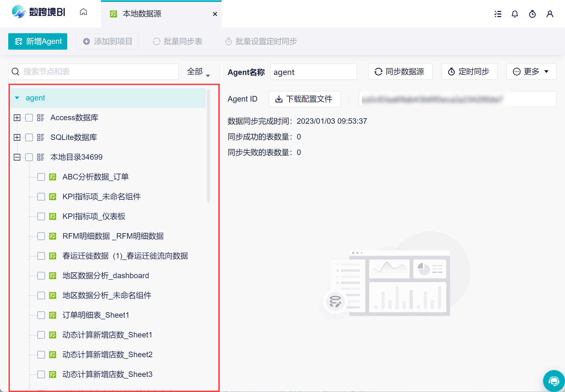Collapse the 本地目录34699 node
Screen dimensions: 565x392
pos(17,157)
